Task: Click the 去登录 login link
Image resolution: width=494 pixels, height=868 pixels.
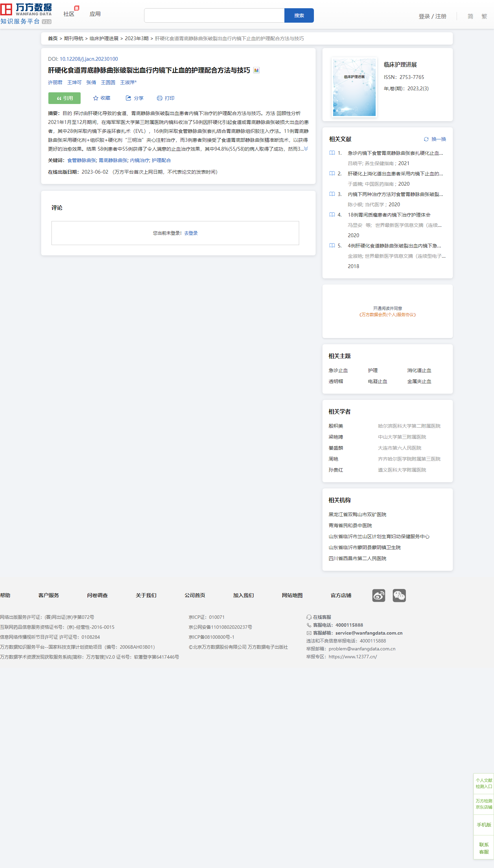Action: (x=191, y=233)
